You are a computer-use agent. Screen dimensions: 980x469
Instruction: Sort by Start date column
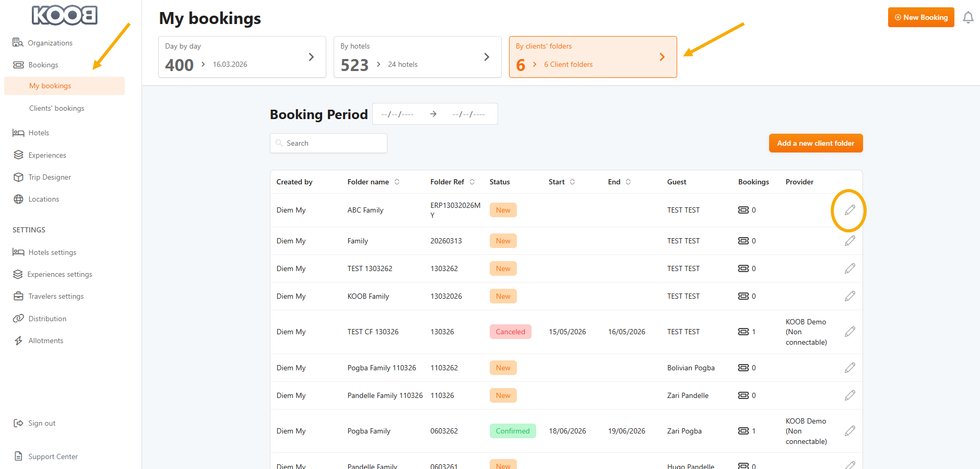(572, 182)
